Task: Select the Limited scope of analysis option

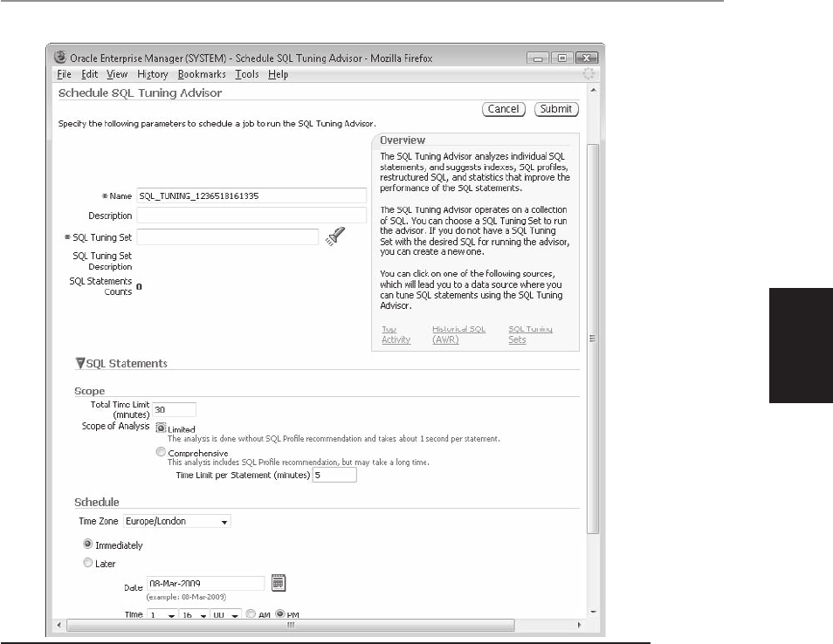Action: pyautogui.click(x=161, y=428)
